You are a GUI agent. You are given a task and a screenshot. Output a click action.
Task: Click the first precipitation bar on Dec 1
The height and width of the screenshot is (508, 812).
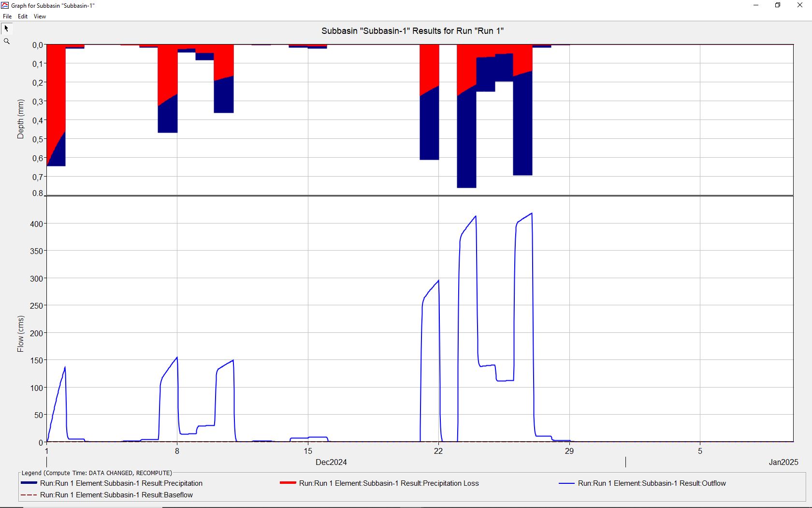click(x=56, y=105)
